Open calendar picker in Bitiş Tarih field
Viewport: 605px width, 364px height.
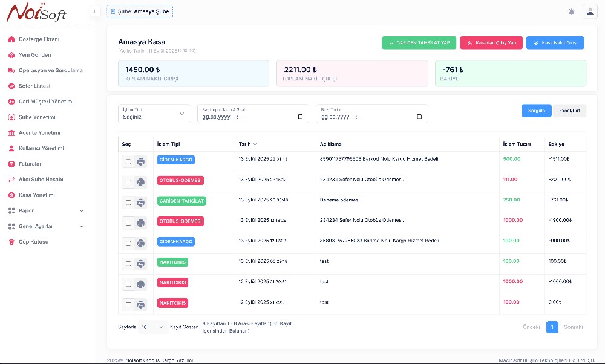419,117
